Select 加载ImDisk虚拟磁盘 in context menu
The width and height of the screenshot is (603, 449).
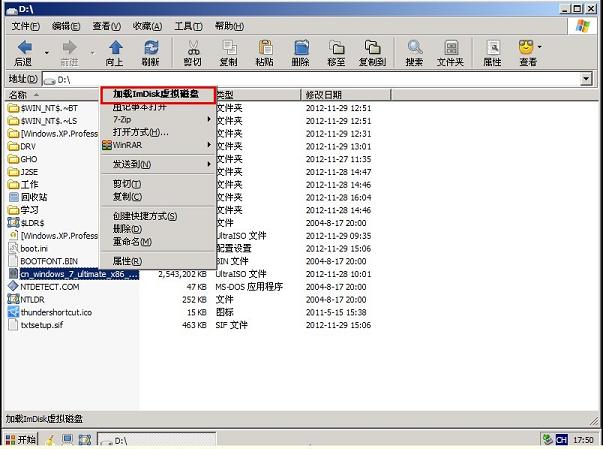158,94
